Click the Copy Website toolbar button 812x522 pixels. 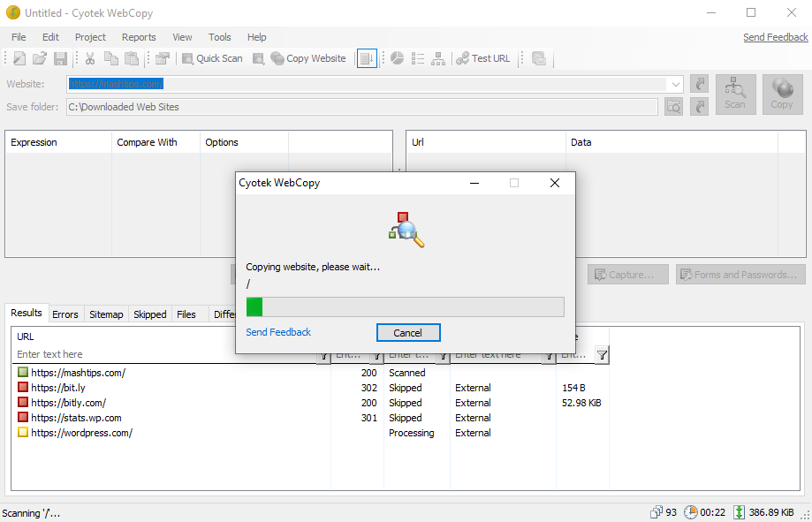[x=308, y=59]
